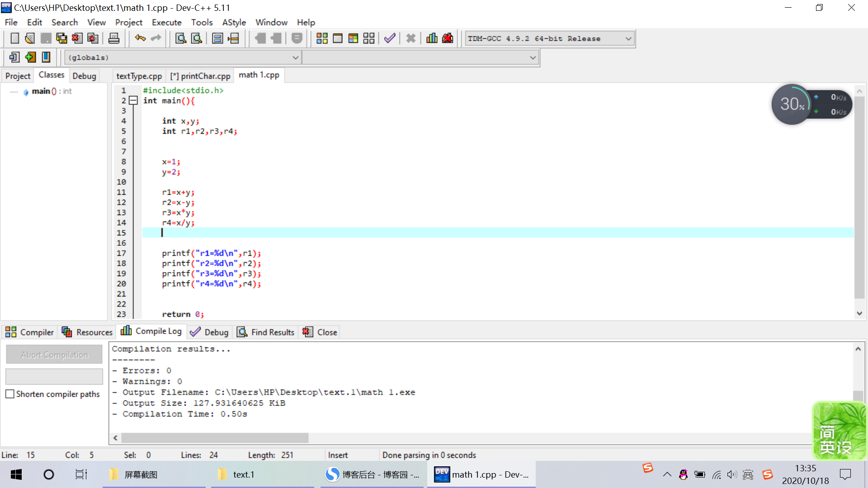Click the Save All toolbar icon
This screenshot has width=868, height=488.
tap(61, 38)
